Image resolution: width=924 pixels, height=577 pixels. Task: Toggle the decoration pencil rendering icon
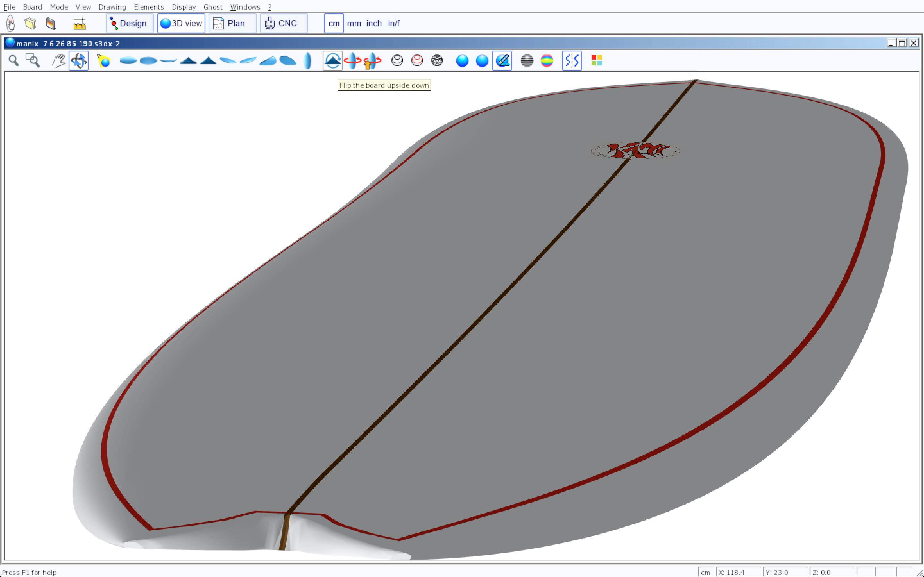coord(502,61)
